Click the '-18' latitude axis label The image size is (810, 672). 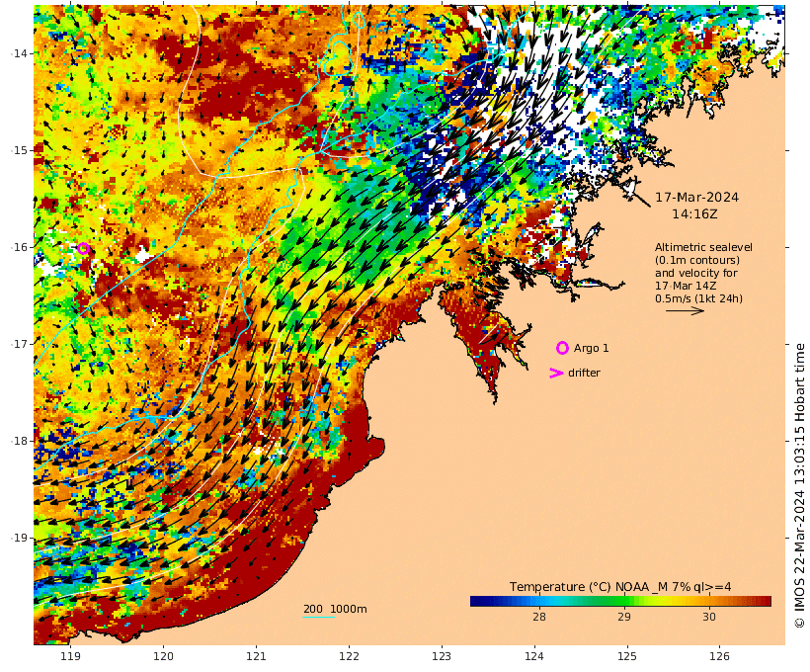[x=19, y=441]
